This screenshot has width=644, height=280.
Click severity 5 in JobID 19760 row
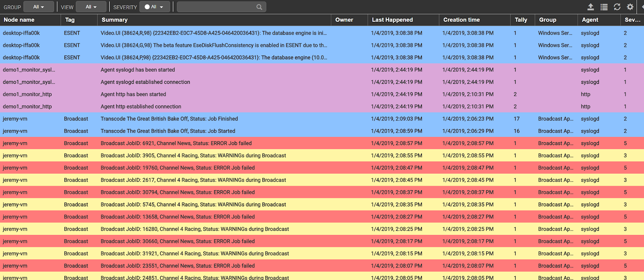pyautogui.click(x=625, y=168)
